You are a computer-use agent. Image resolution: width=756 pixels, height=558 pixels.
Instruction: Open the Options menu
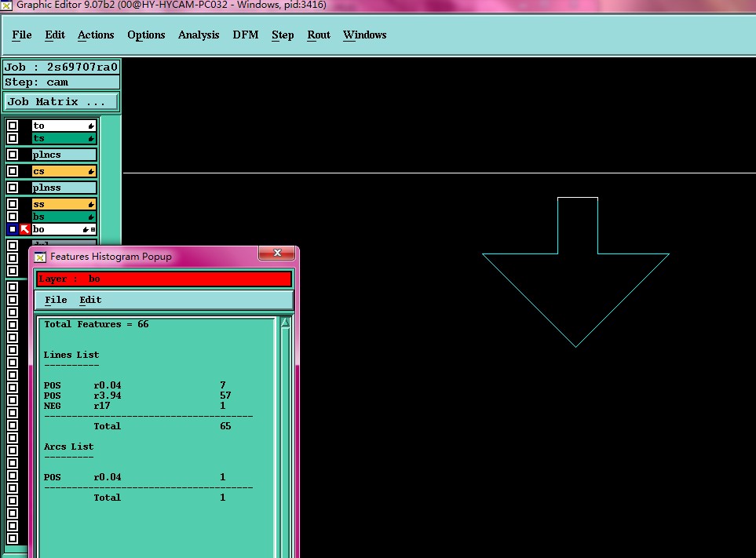(x=146, y=35)
